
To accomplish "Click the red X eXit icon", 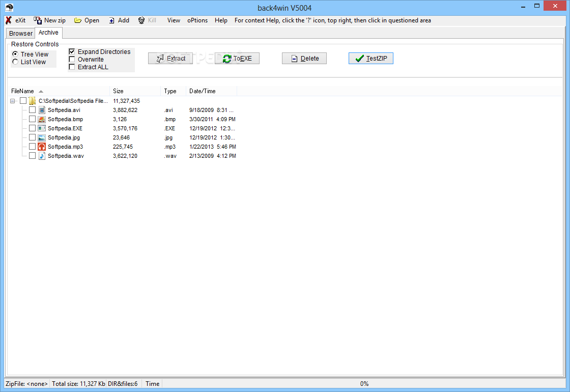I will pyautogui.click(x=9, y=20).
